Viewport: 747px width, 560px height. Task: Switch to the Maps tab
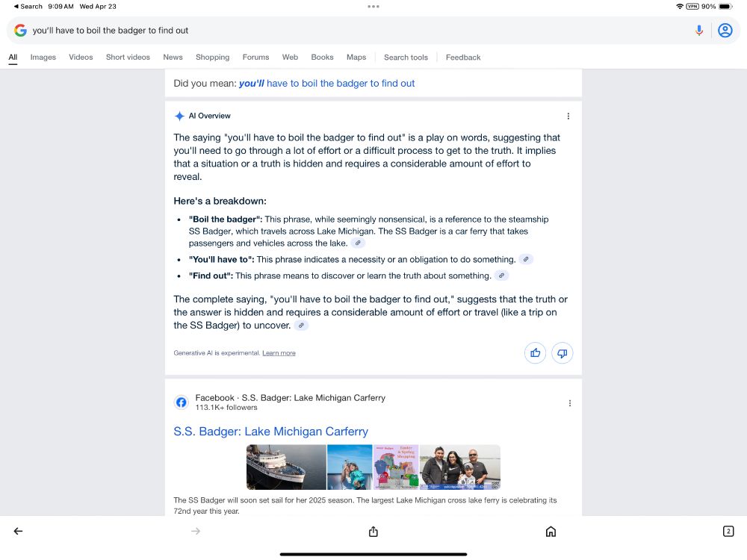[x=356, y=57]
